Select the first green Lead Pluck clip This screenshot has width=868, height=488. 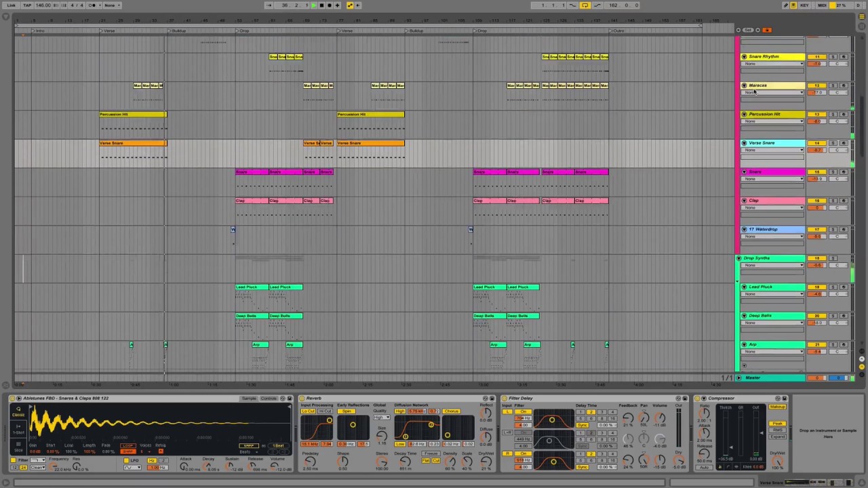click(252, 287)
